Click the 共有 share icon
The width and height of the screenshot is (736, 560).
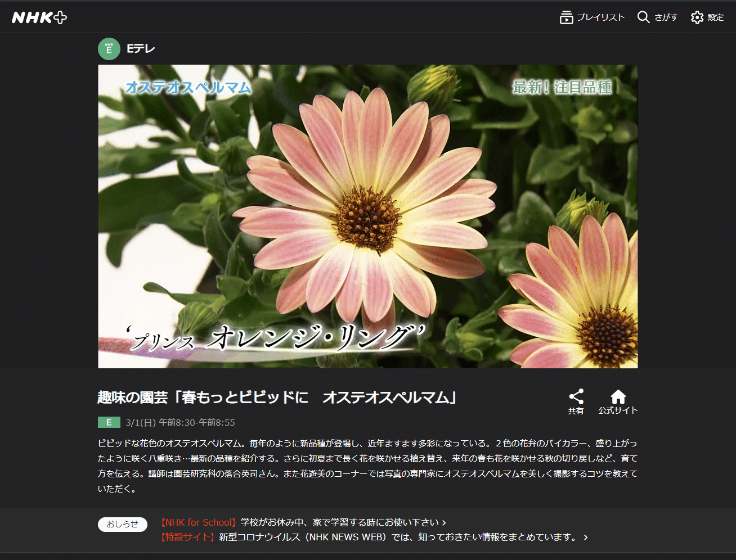coord(576,396)
